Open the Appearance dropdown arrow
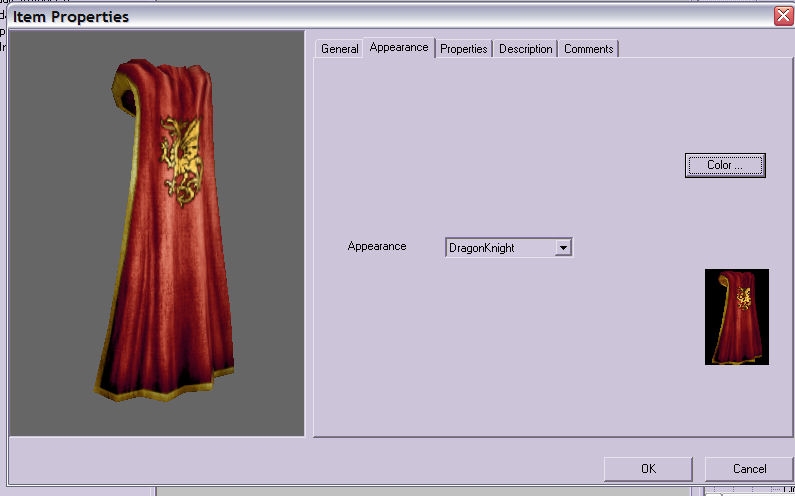Screen dimensions: 795x496 click(563, 247)
